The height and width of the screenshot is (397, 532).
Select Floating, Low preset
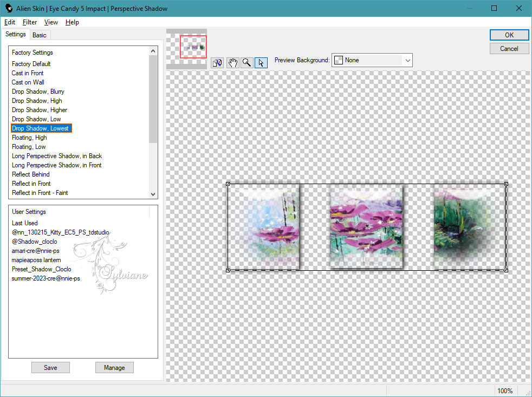pyautogui.click(x=29, y=147)
